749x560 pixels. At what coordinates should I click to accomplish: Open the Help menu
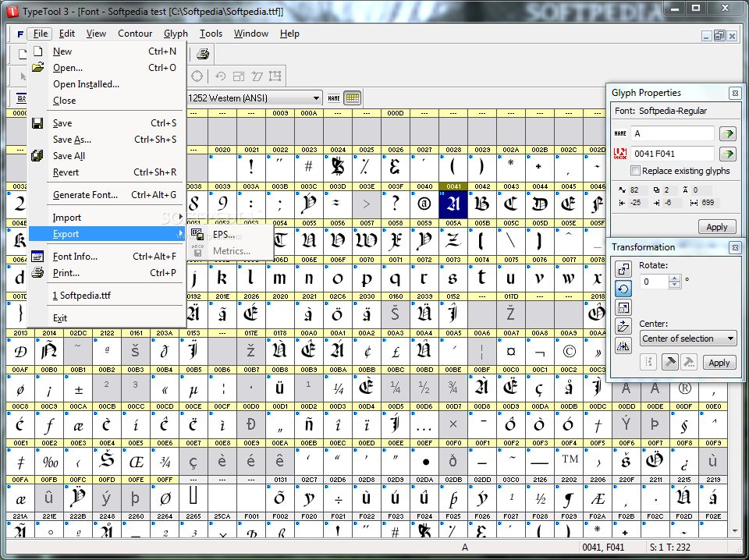pyautogui.click(x=289, y=34)
